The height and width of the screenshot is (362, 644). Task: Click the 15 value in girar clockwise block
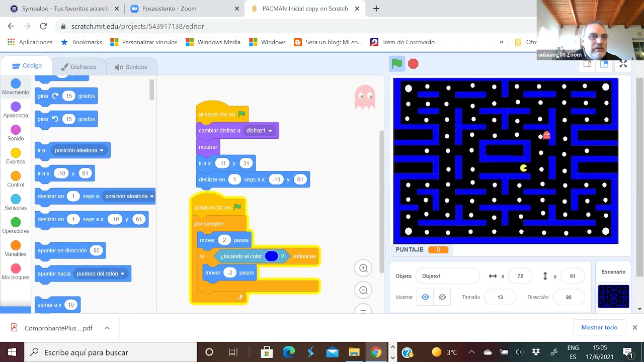69,96
